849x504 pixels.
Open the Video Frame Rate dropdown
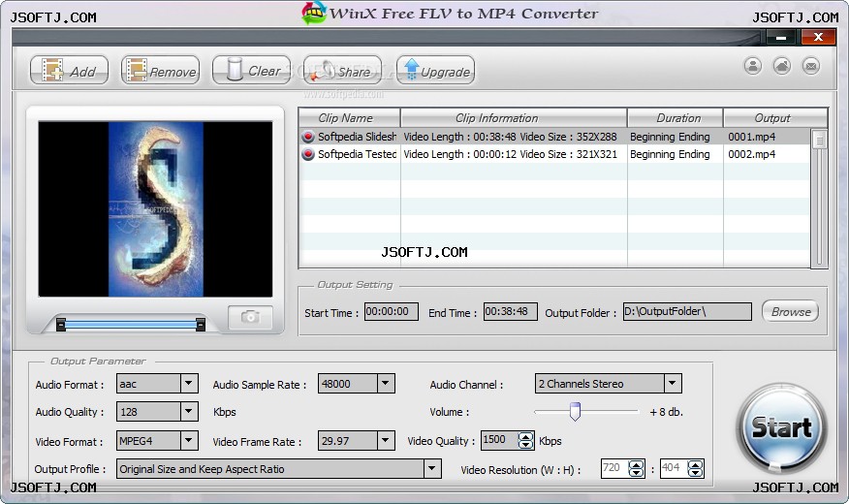click(385, 441)
